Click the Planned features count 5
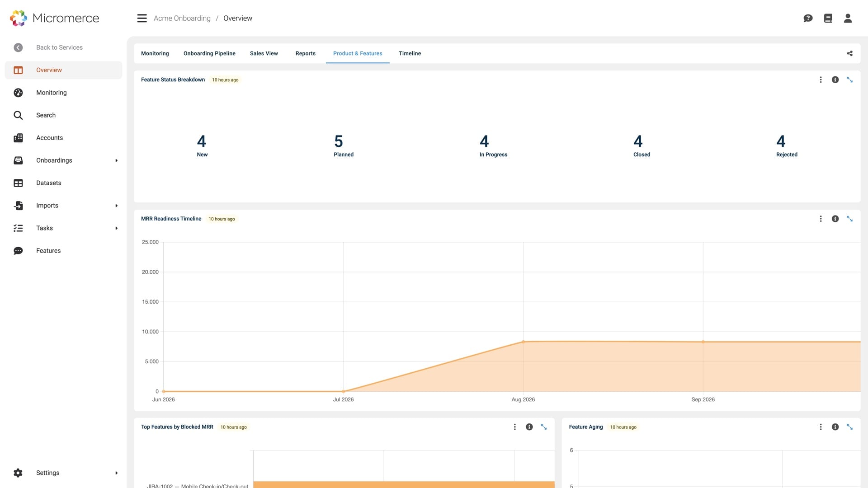Image resolution: width=868 pixels, height=488 pixels. click(x=339, y=141)
